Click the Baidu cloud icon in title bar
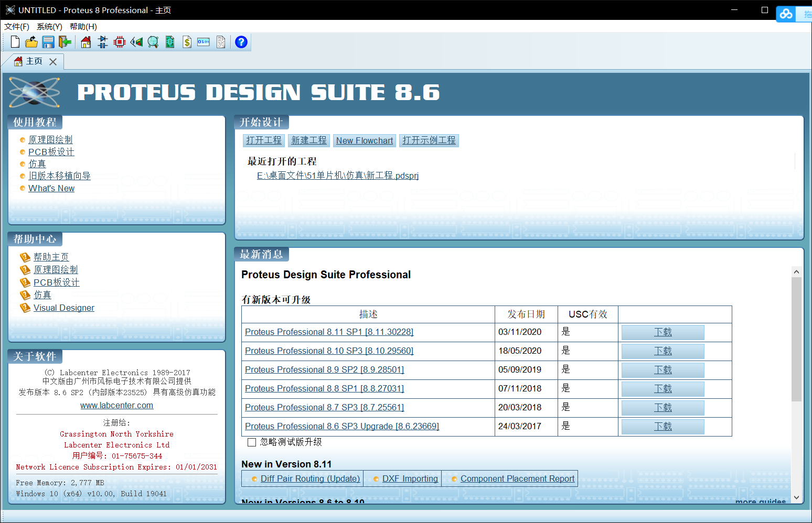Screen dimensions: 812x523 coord(786,14)
